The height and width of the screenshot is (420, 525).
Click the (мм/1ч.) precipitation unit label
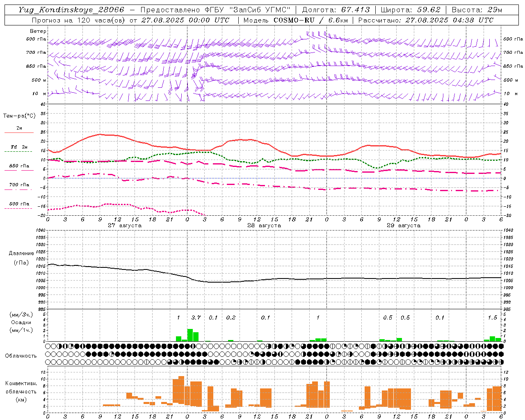click(x=21, y=330)
